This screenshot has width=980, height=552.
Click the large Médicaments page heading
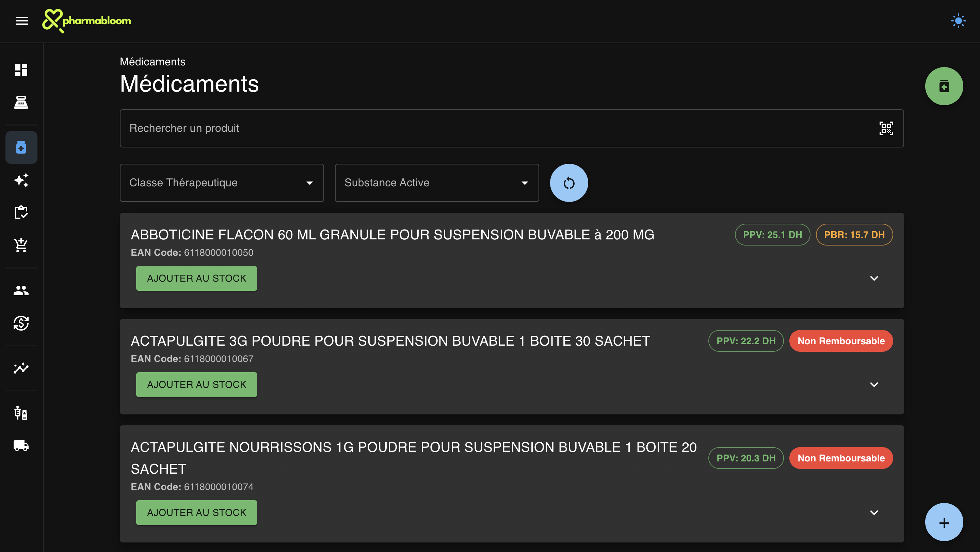(190, 84)
